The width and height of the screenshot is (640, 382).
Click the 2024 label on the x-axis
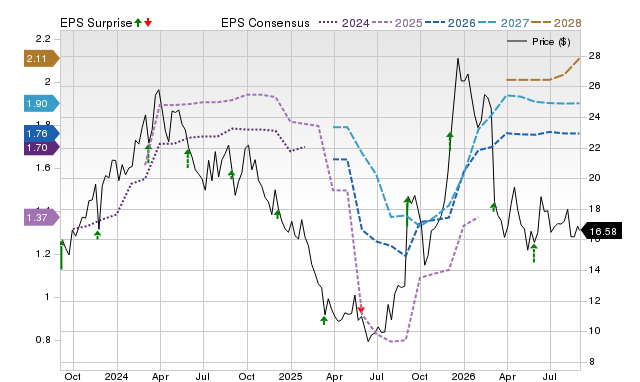pyautogui.click(x=116, y=376)
